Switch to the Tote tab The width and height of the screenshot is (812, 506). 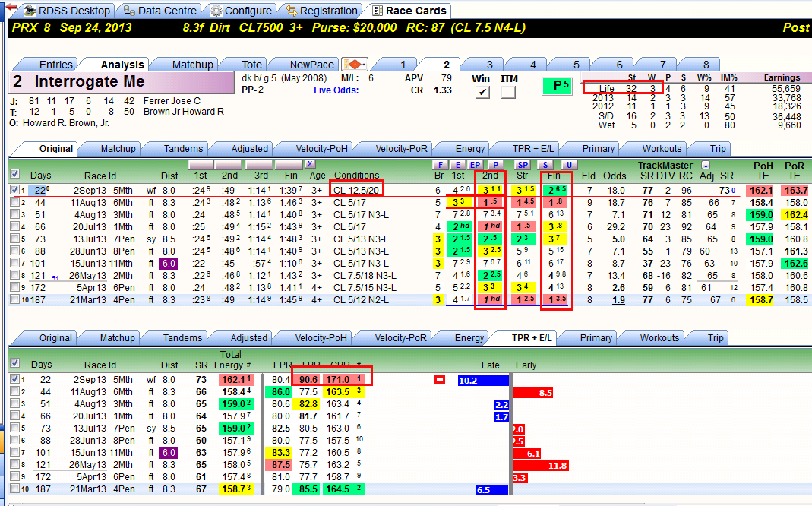tap(251, 65)
